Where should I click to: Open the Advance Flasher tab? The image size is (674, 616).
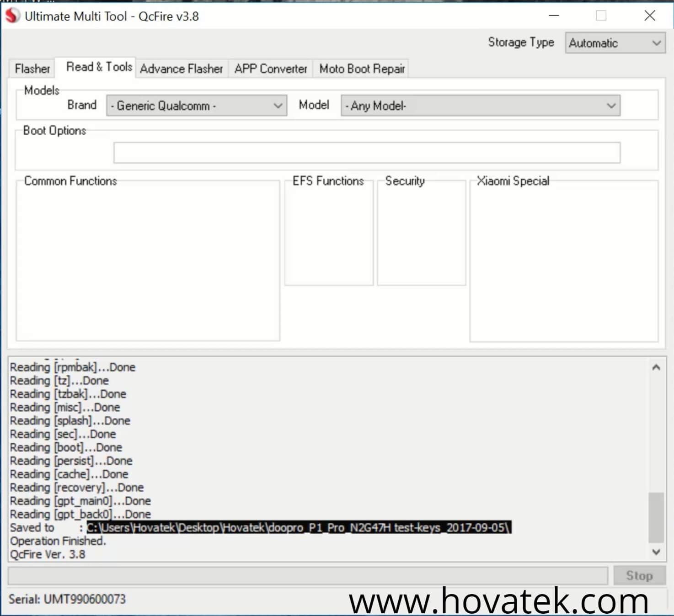(181, 69)
